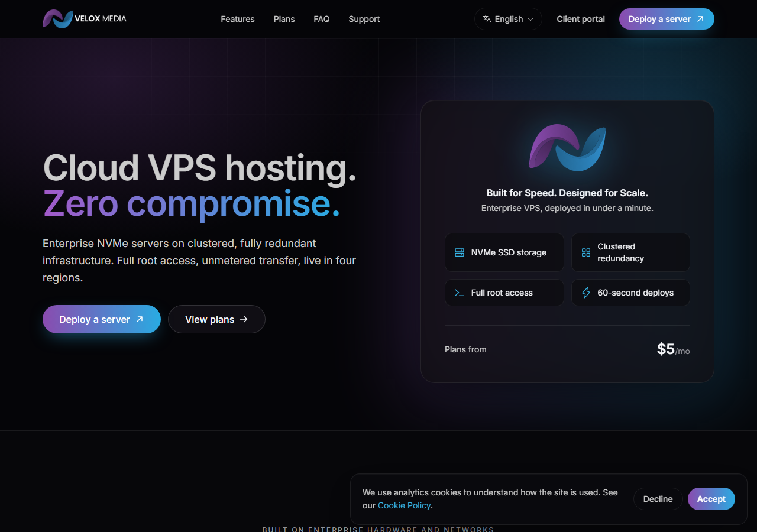Click the Clustered redundancy label
The height and width of the screenshot is (532, 757).
pos(621,252)
